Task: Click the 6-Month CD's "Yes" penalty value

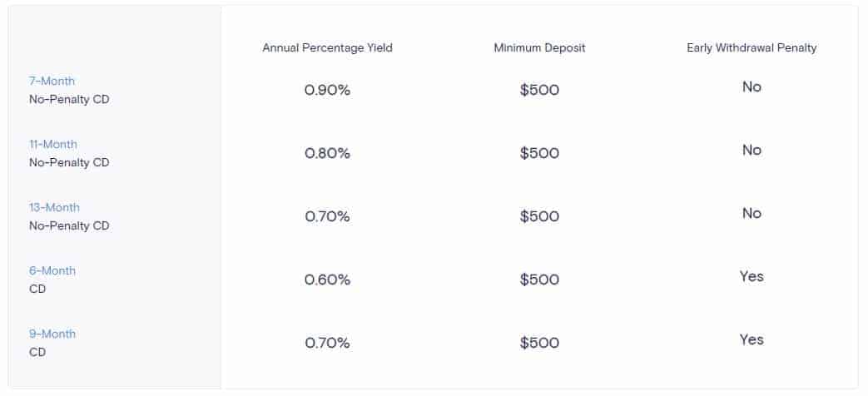Action: tap(751, 276)
